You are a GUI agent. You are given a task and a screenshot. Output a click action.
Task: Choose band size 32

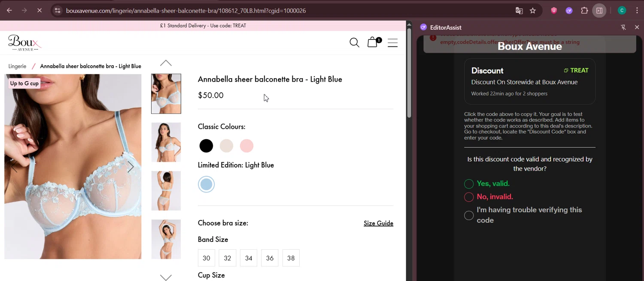pyautogui.click(x=228, y=258)
